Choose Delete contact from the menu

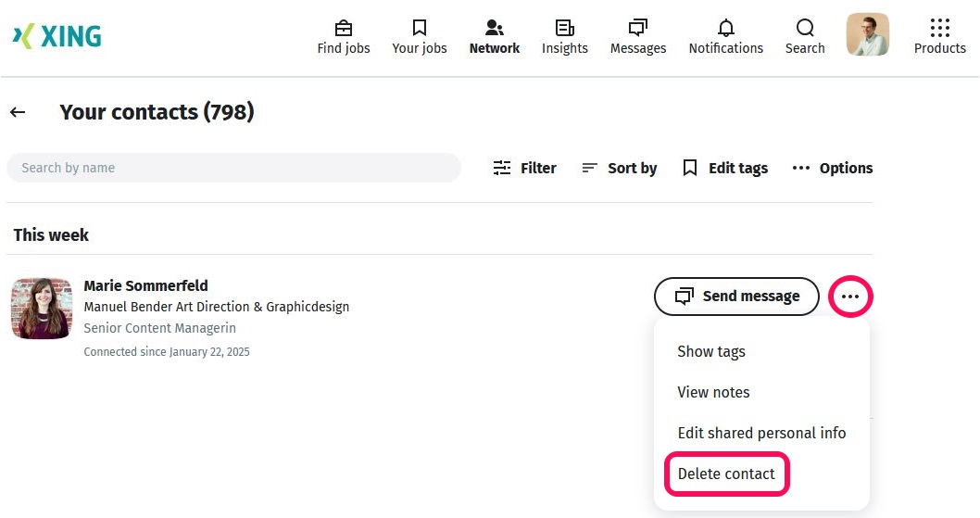tap(726, 474)
